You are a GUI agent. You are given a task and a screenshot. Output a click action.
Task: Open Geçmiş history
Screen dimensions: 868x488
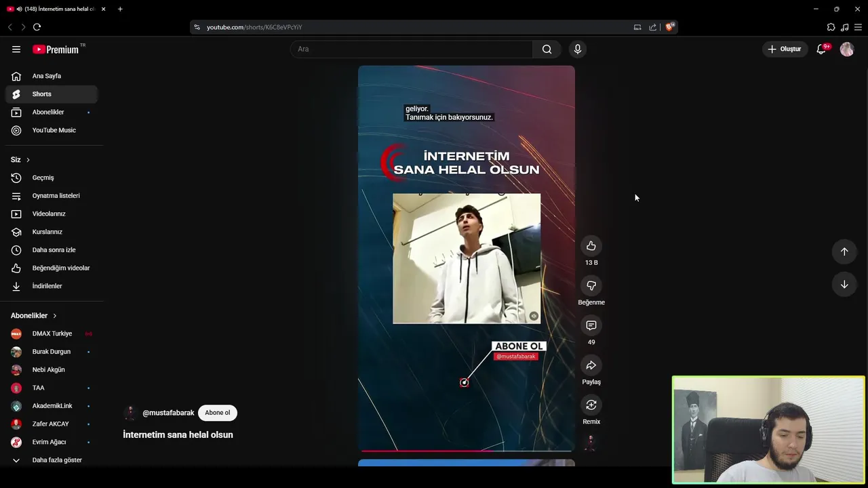[x=52, y=178]
